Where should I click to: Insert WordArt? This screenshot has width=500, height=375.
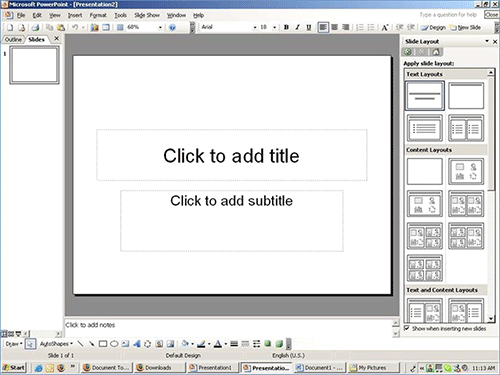(x=136, y=344)
